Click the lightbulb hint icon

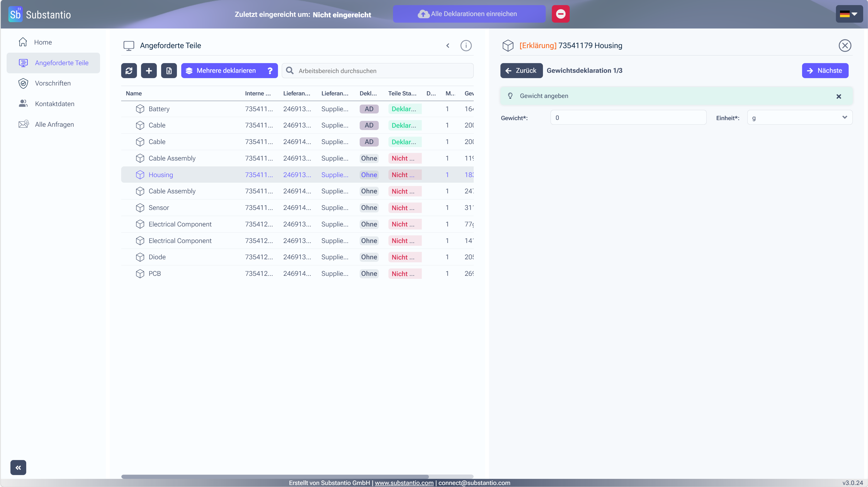coord(510,96)
